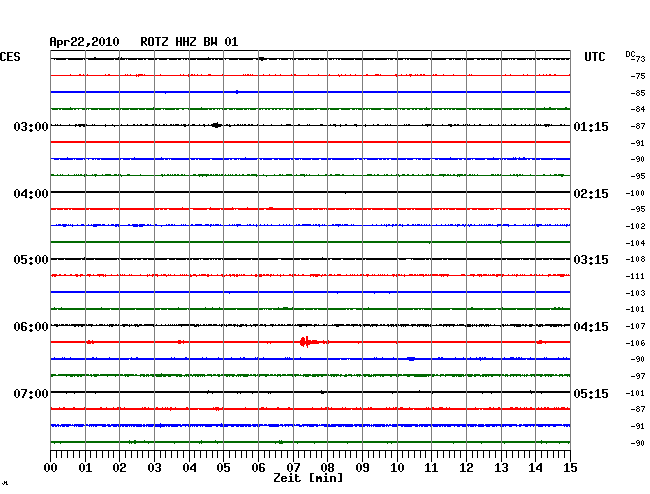This screenshot has width=650, height=494.
Task: Click the "03:00" local time label
Action: pos(31,126)
